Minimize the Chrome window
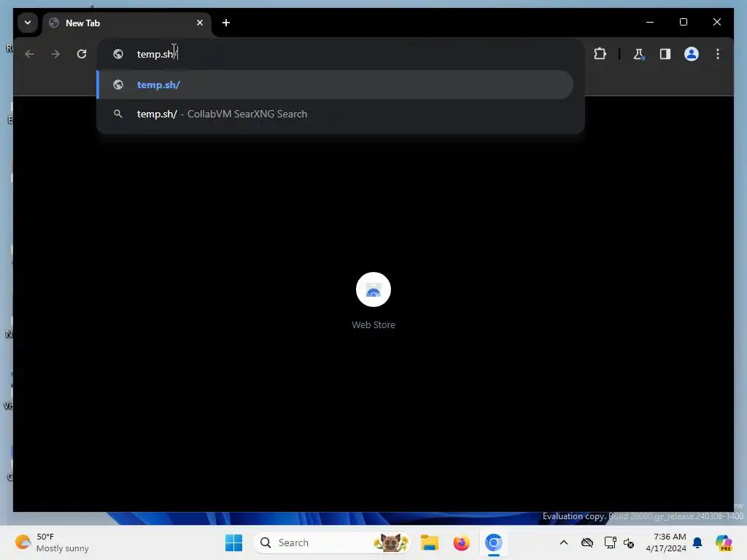This screenshot has height=560, width=747. tap(650, 22)
